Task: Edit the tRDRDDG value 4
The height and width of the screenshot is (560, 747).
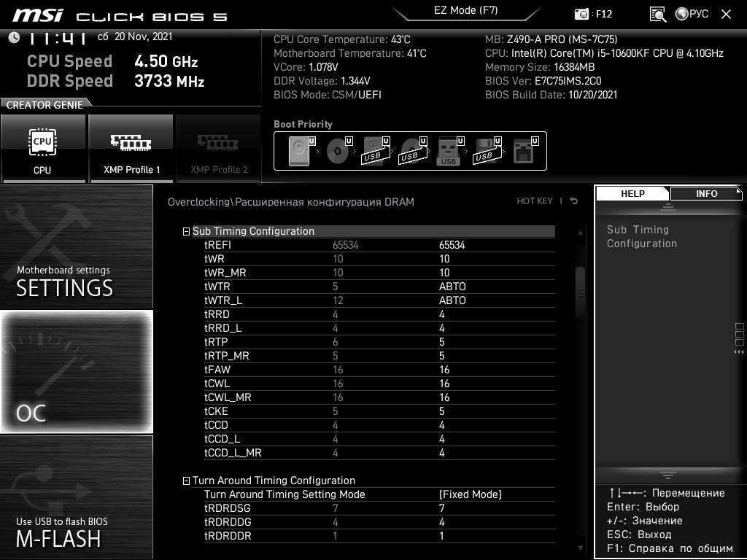Action: click(x=441, y=522)
